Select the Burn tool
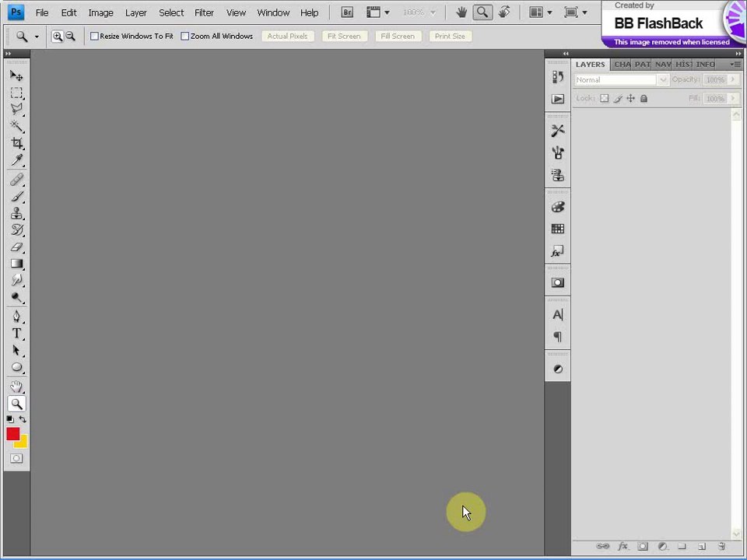This screenshot has height=560, width=747. tap(16, 297)
